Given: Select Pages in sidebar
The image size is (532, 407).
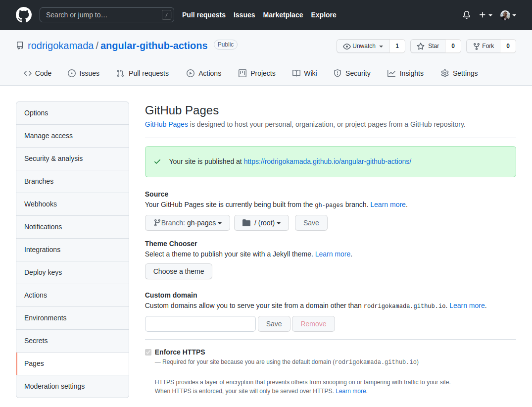Looking at the screenshot, I should [x=73, y=363].
